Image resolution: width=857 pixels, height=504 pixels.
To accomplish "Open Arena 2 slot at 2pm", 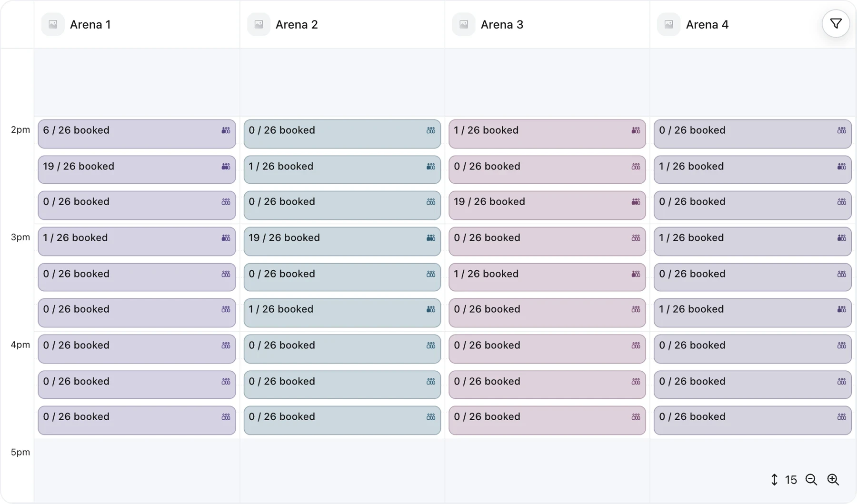I will click(342, 134).
